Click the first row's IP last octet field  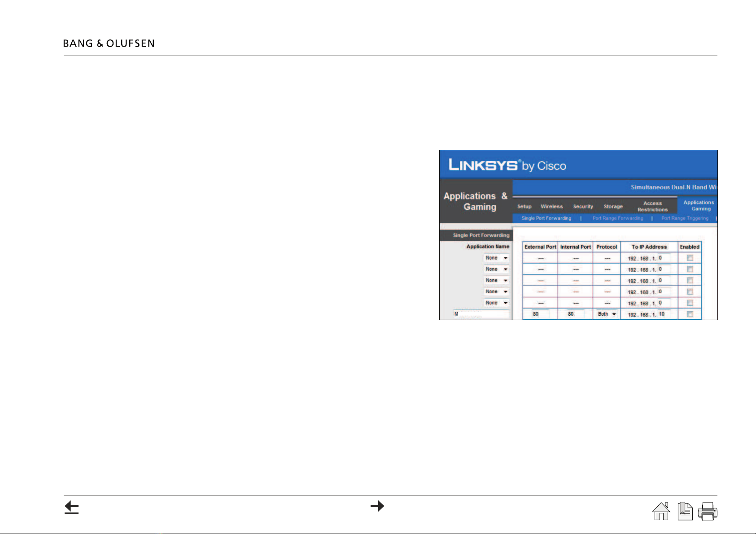point(664,258)
